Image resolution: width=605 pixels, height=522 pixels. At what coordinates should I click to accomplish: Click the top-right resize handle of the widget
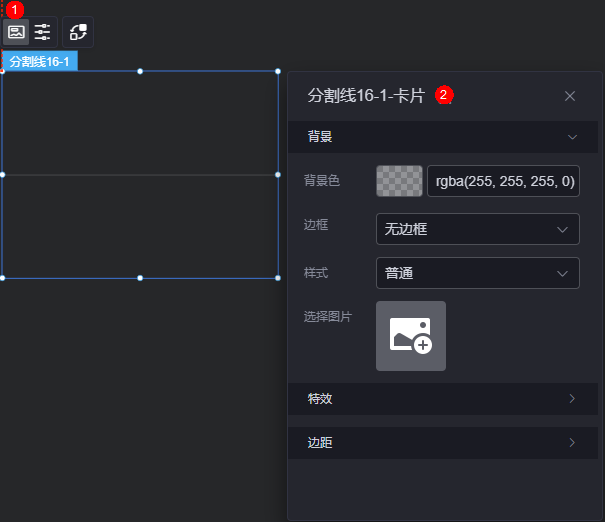tap(278, 71)
